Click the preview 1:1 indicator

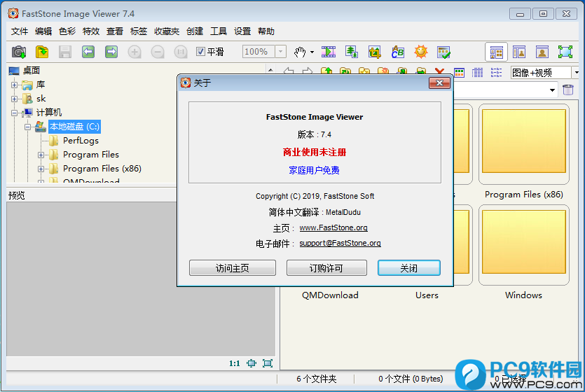[234, 363]
